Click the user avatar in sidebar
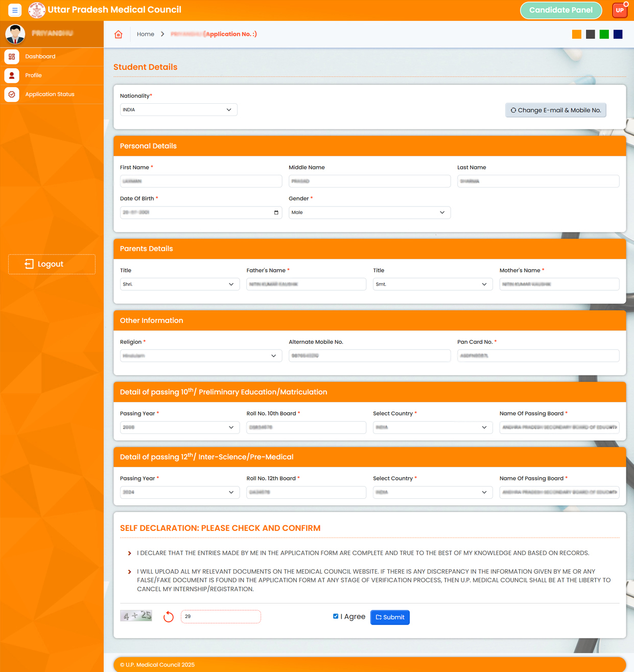The height and width of the screenshot is (672, 634). [15, 34]
